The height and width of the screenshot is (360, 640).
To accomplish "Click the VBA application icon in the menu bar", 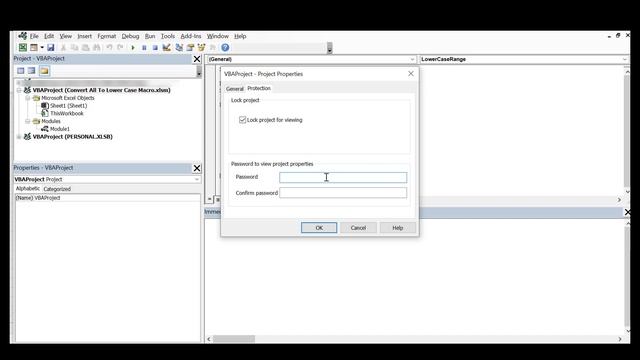I will 22,36.
